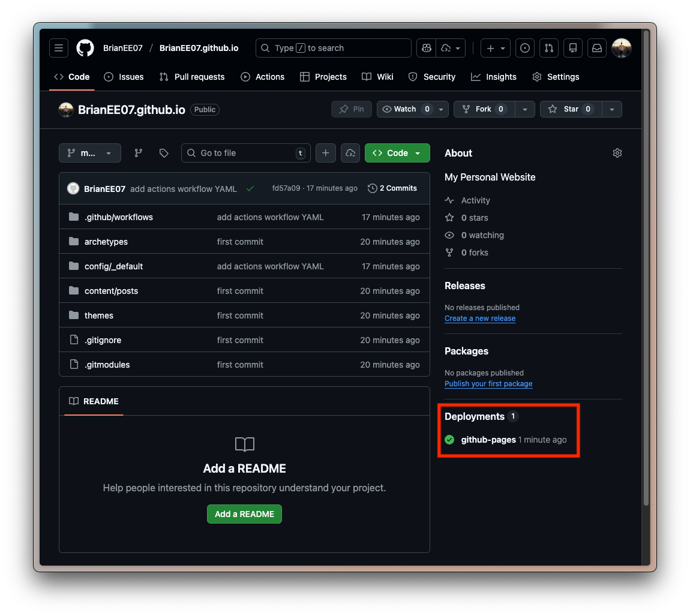View tags icon in file toolbar

click(164, 153)
